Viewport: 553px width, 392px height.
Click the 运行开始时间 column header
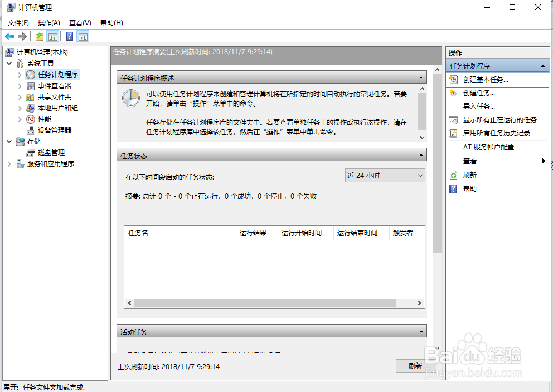point(305,233)
